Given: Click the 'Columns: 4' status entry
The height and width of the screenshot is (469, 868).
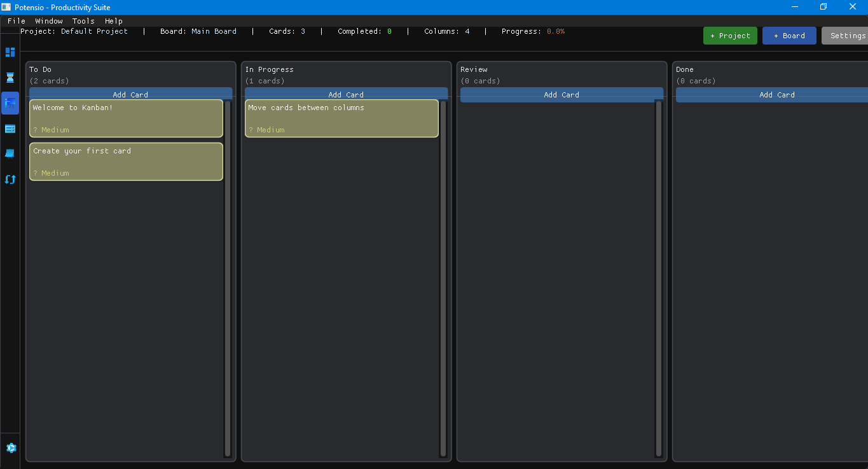Looking at the screenshot, I should coord(447,31).
